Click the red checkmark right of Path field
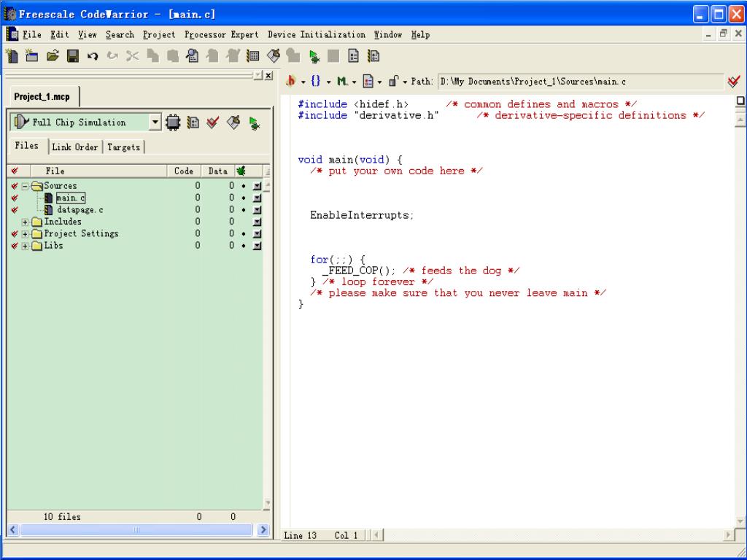This screenshot has height=560, width=747. [734, 82]
